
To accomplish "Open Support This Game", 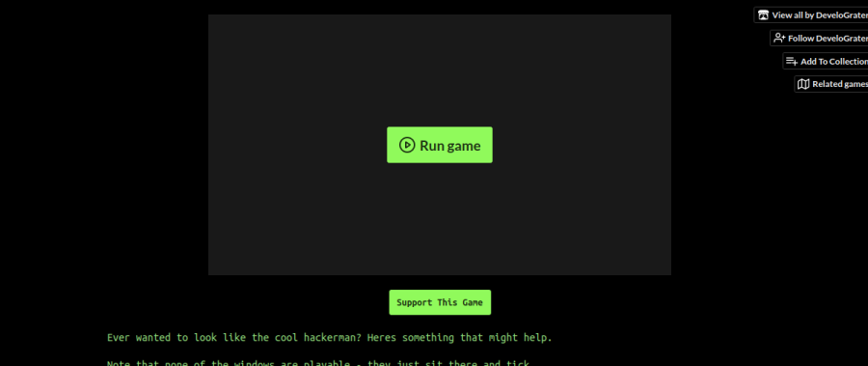I will pyautogui.click(x=440, y=302).
